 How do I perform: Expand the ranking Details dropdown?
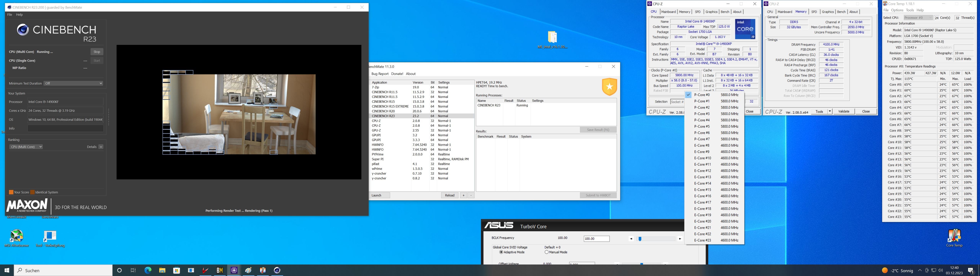click(x=101, y=147)
